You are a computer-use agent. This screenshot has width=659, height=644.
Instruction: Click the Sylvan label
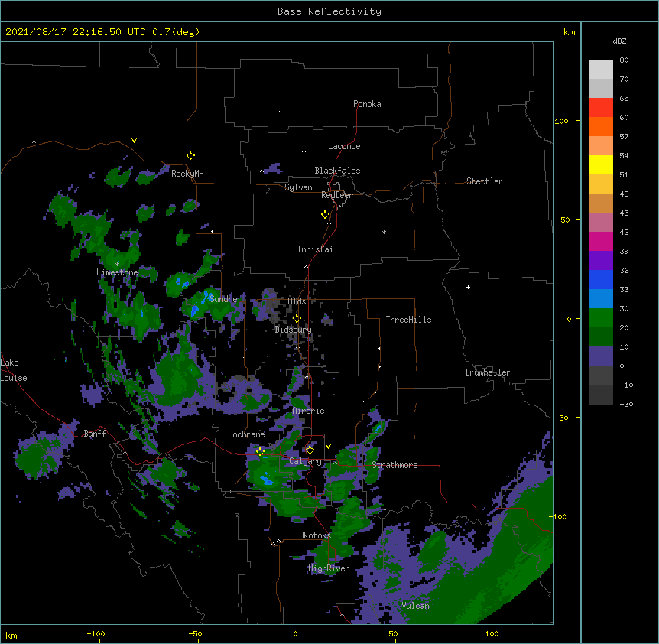click(298, 187)
